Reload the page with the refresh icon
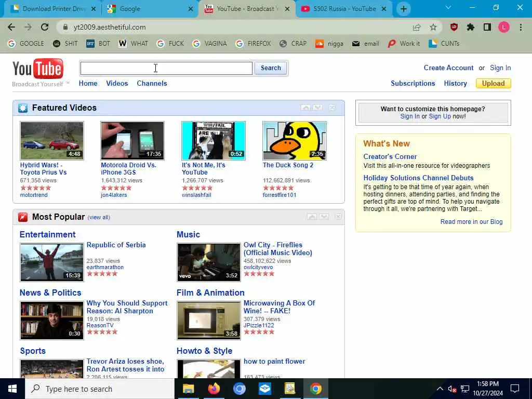 pos(45,27)
